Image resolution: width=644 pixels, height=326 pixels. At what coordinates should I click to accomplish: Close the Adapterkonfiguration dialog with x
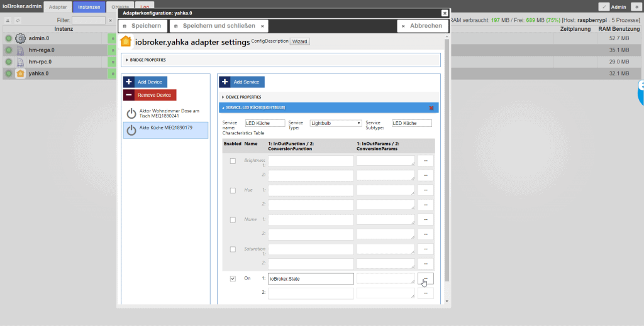coord(445,13)
